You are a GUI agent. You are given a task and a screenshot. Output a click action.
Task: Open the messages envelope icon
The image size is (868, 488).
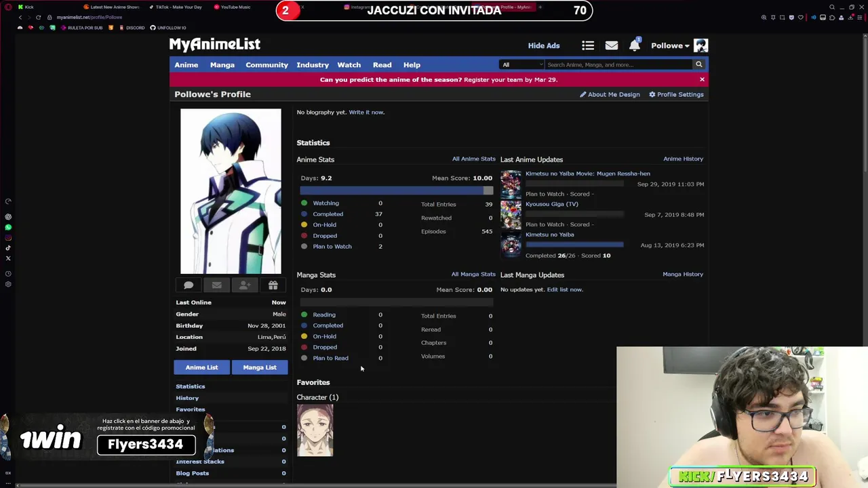pos(612,45)
